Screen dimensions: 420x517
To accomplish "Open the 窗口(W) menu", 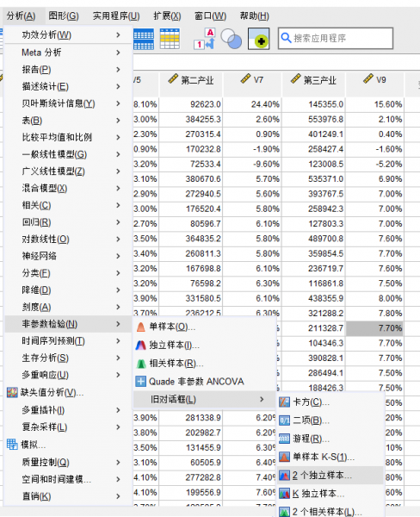I will pos(210,16).
